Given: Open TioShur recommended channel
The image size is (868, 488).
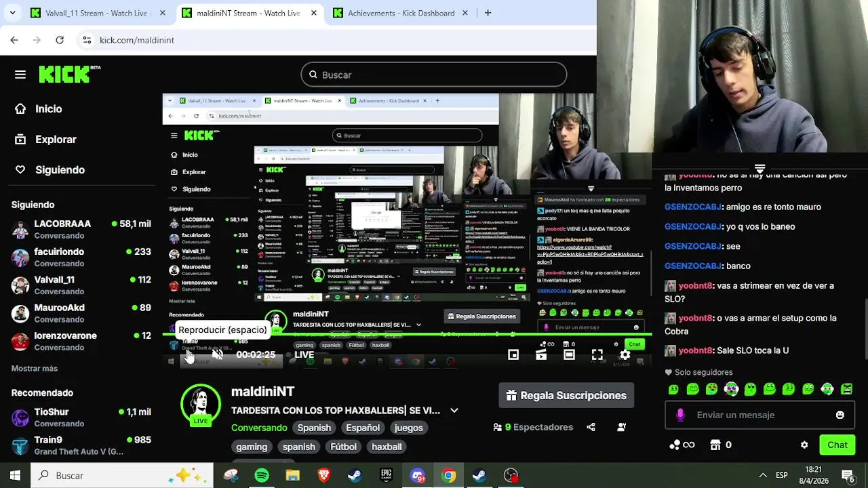Looking at the screenshot, I should [x=81, y=417].
